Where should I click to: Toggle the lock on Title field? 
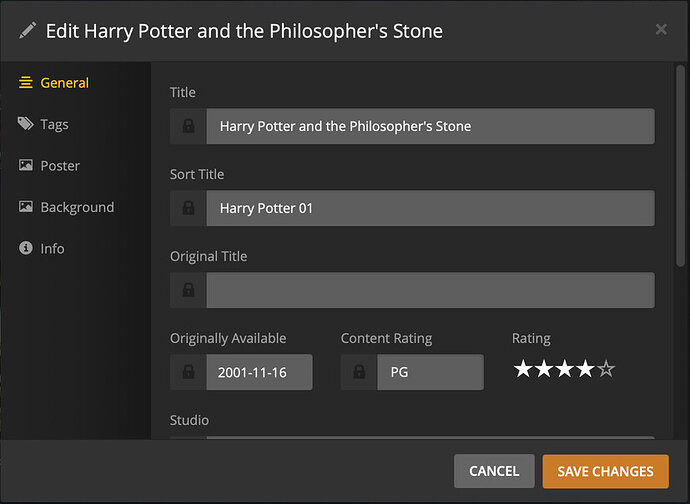188,127
